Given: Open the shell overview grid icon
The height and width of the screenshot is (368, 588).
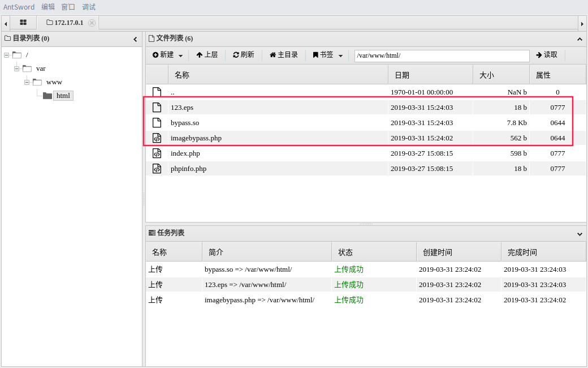Looking at the screenshot, I should click(23, 23).
